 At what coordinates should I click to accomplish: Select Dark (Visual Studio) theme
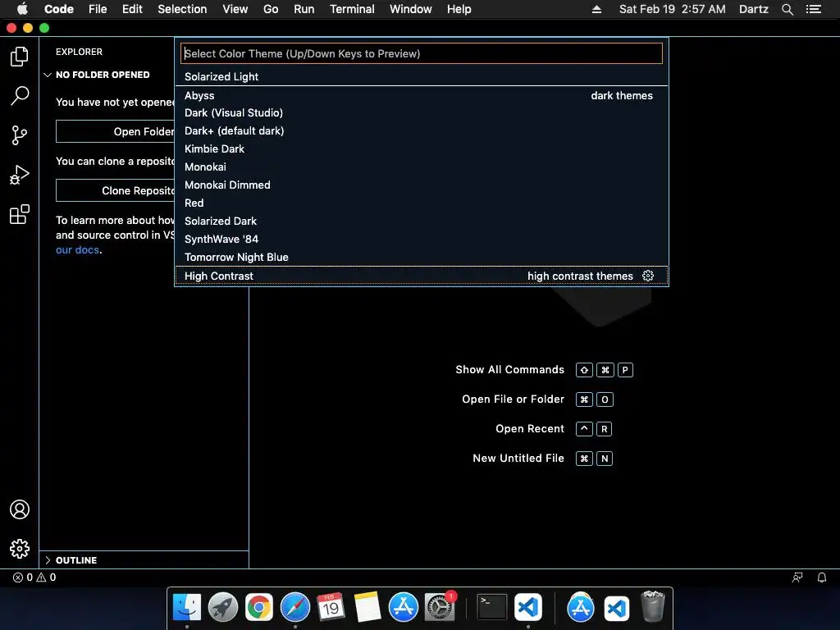click(421, 113)
